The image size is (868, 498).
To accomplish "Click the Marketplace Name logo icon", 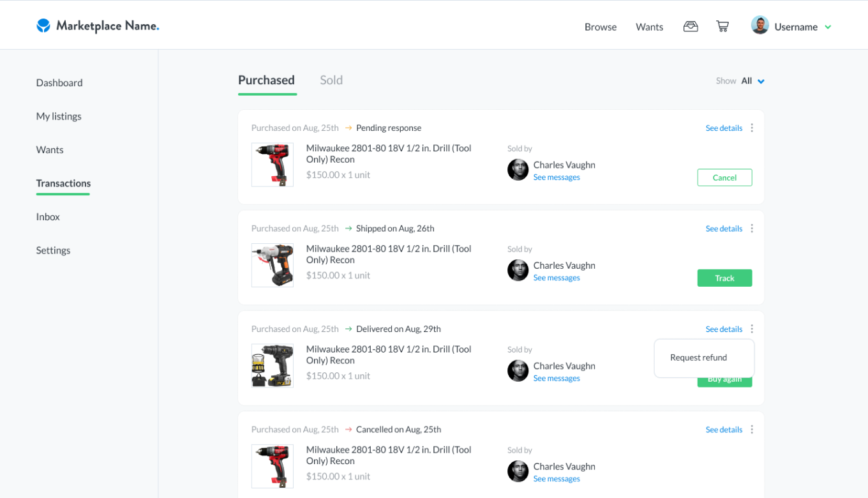I will click(x=43, y=26).
